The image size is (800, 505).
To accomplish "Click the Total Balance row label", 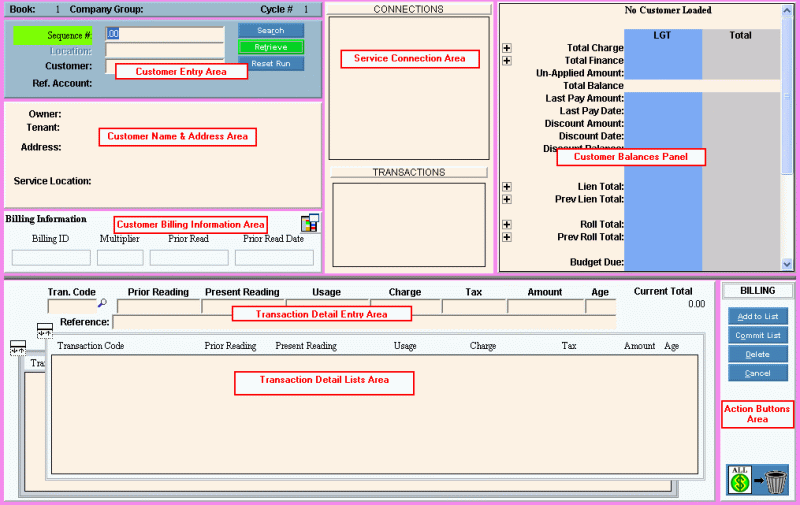I will click(593, 86).
